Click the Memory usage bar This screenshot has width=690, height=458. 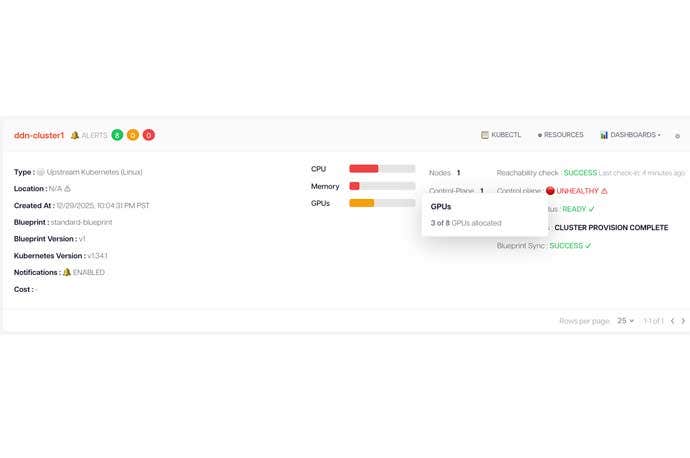click(x=381, y=186)
